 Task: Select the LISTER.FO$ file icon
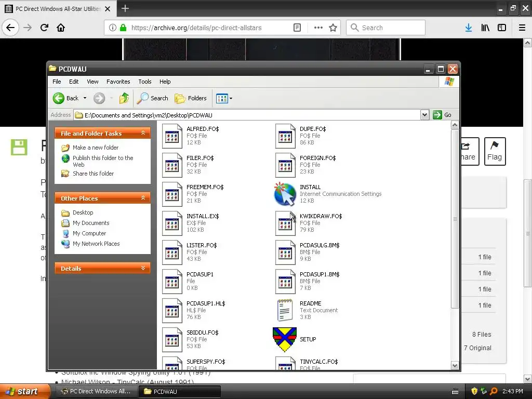tap(172, 253)
